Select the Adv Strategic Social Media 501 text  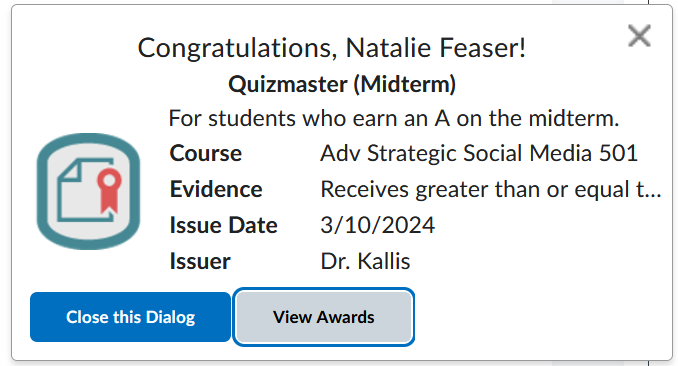(479, 153)
